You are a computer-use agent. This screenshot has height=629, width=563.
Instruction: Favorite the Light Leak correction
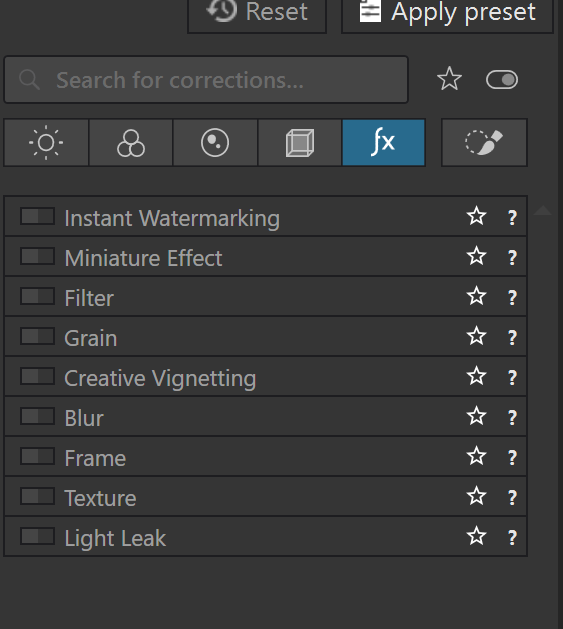[476, 536]
